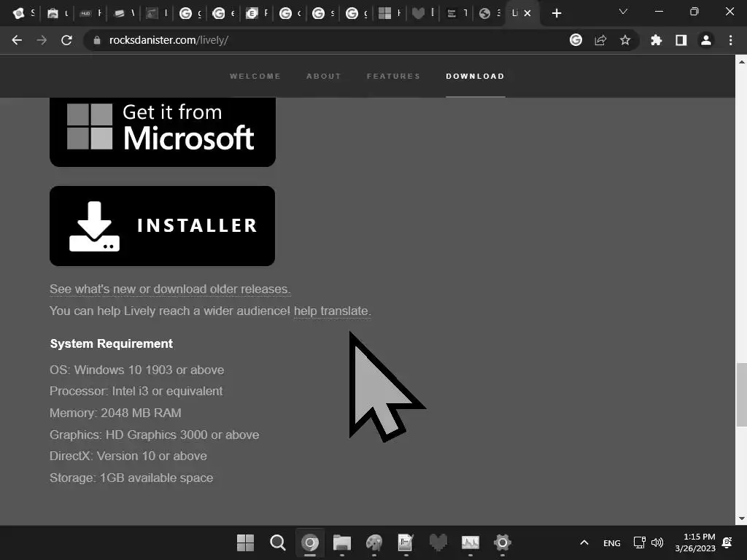The width and height of the screenshot is (747, 560).
Task: Follow the help translate link
Action: pos(332,311)
